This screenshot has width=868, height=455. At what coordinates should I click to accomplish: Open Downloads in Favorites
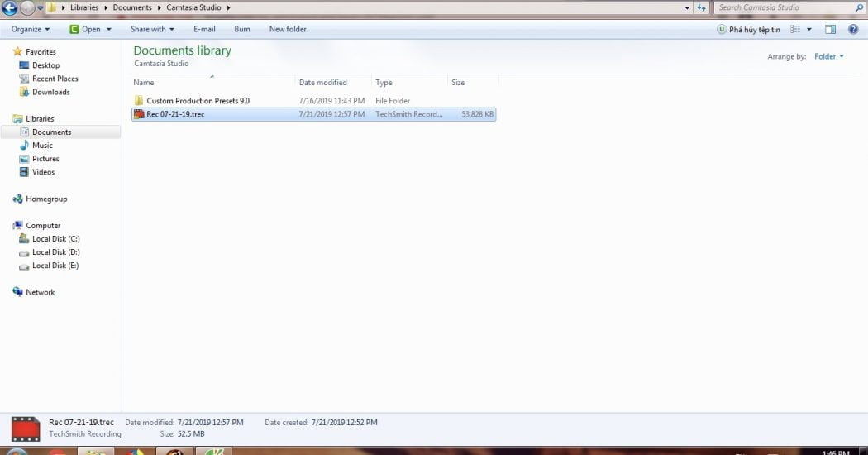[51, 92]
